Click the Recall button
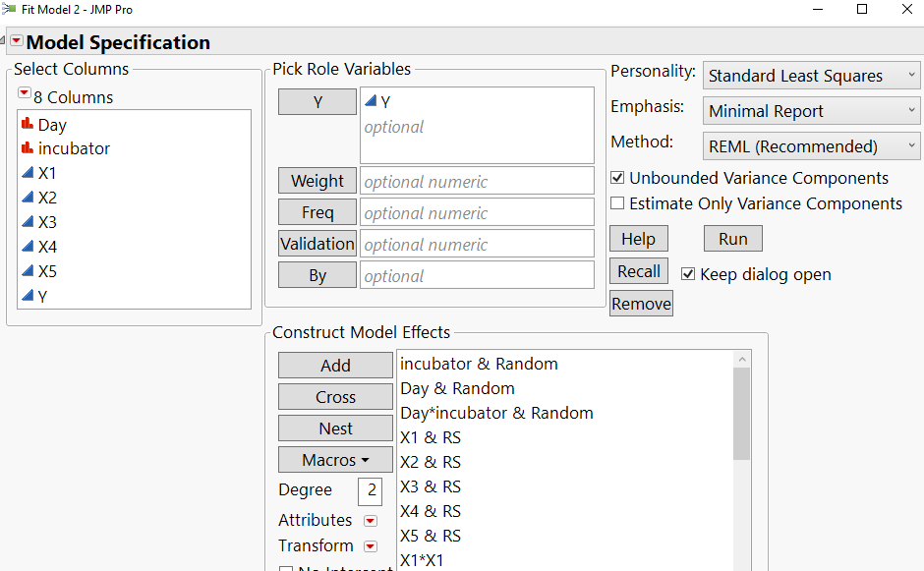 pyautogui.click(x=638, y=270)
